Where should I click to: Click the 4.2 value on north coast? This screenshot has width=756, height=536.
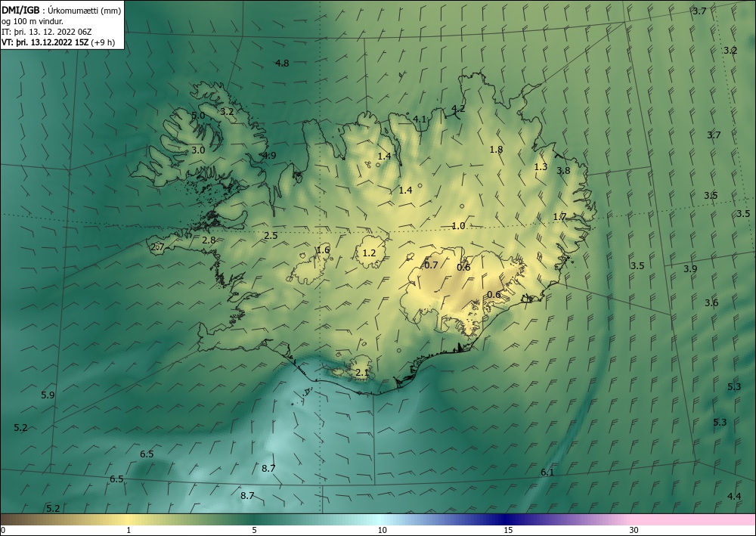coord(458,109)
